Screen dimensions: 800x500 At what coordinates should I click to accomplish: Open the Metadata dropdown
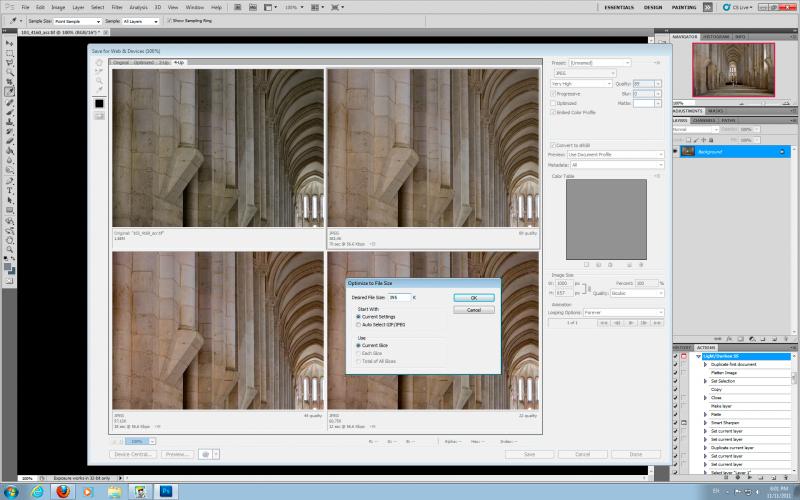pyautogui.click(x=617, y=165)
